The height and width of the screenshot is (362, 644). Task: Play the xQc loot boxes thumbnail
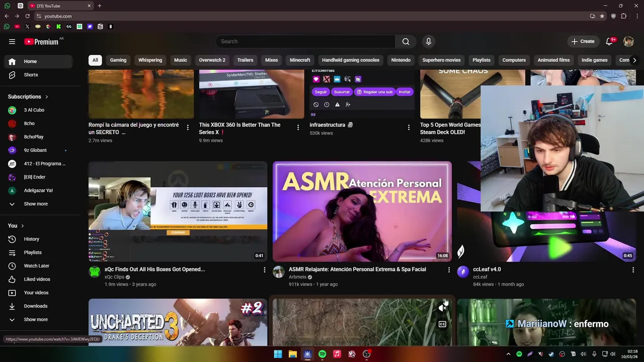tap(178, 212)
